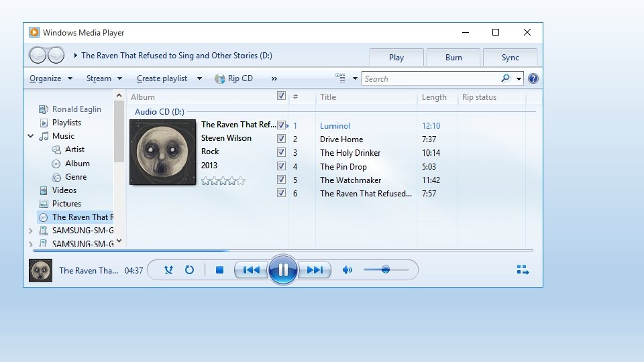This screenshot has height=362, width=644.
Task: Click the Rip CD button
Action: tap(233, 78)
